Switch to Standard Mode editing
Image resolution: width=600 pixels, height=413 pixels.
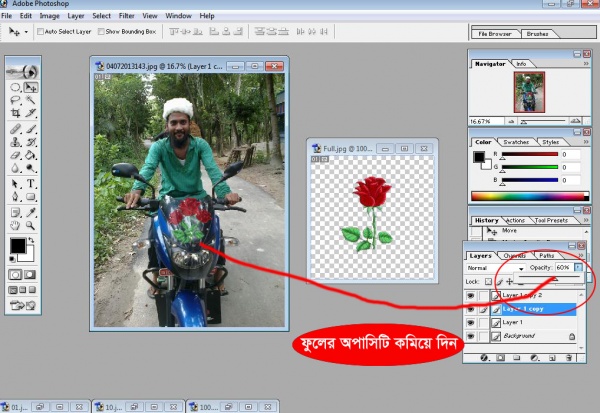pos(15,274)
